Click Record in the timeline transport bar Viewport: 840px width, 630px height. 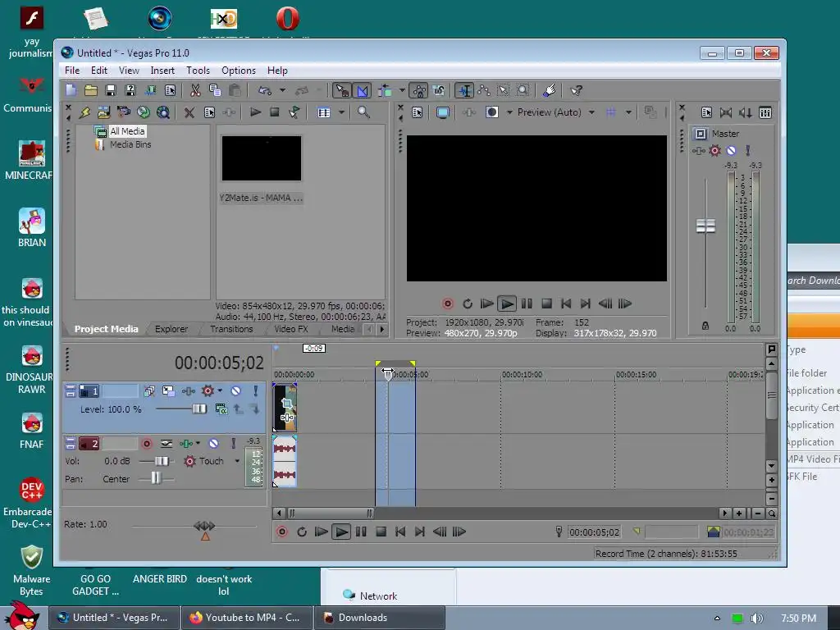coord(282,532)
